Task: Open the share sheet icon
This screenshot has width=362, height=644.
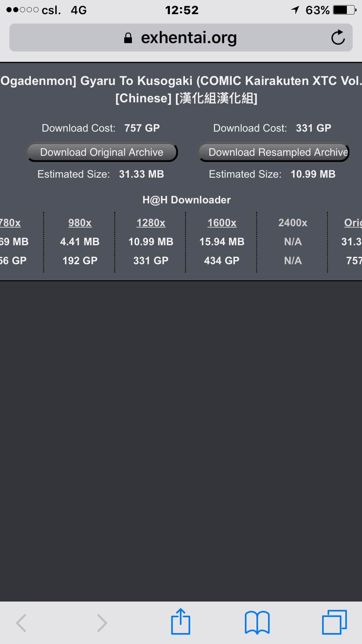Action: [x=181, y=621]
